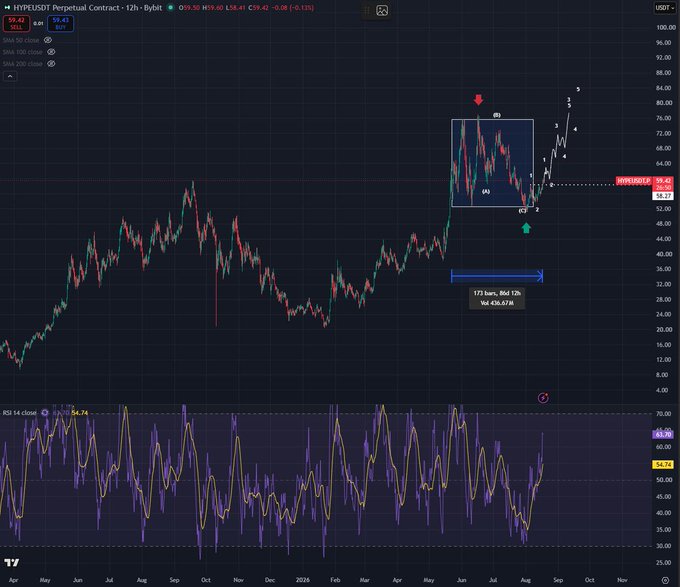680x587 pixels.
Task: Click the 58.27 white price label
Action: [x=664, y=196]
